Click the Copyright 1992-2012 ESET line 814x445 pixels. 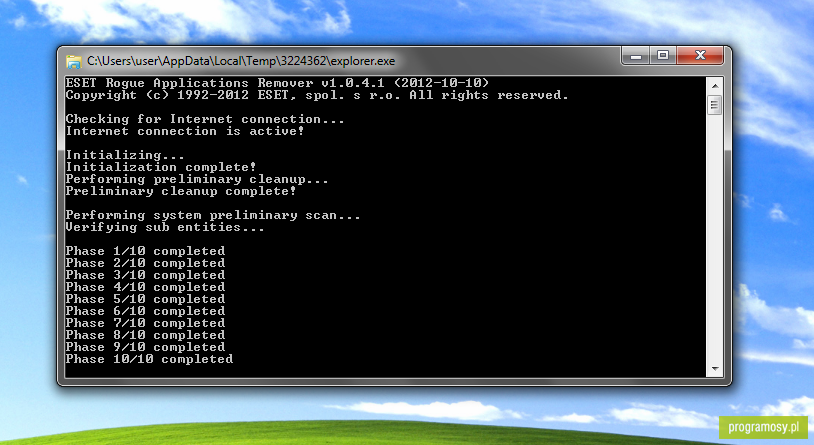point(317,95)
